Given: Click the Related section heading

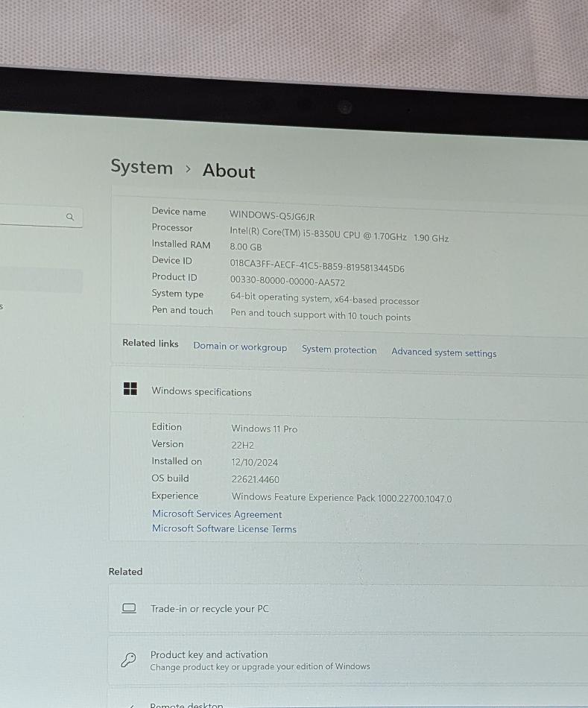Looking at the screenshot, I should [x=125, y=571].
